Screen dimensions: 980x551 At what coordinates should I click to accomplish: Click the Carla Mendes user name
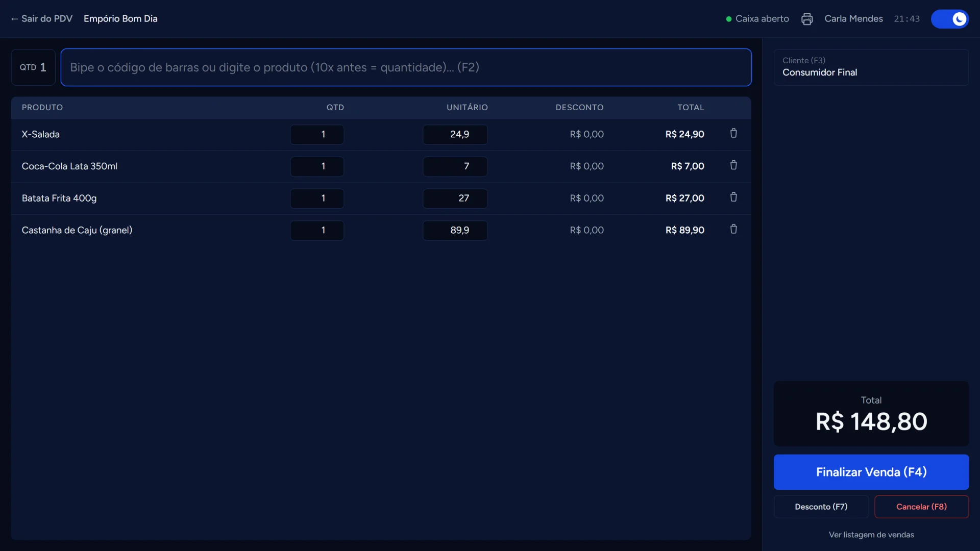click(853, 19)
